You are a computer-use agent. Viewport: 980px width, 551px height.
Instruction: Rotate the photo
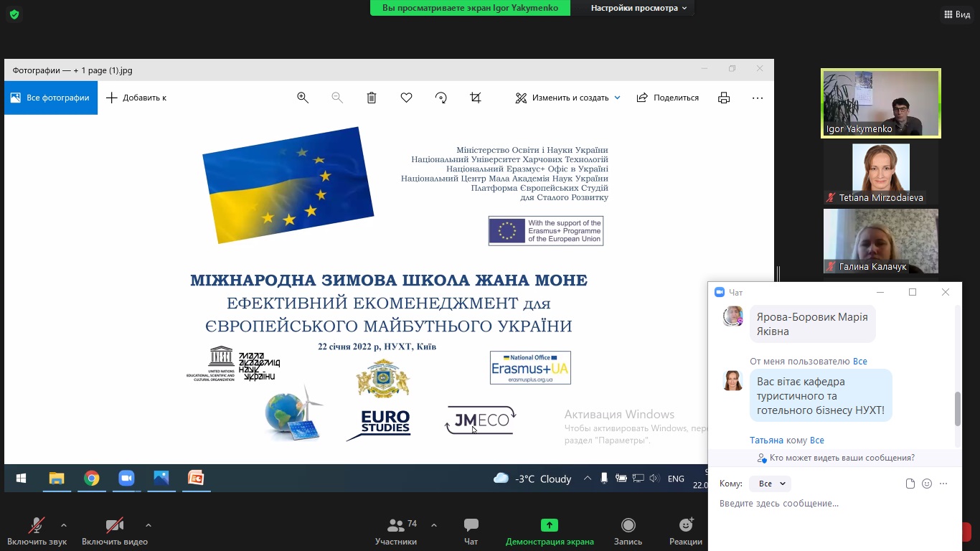pyautogui.click(x=441, y=98)
